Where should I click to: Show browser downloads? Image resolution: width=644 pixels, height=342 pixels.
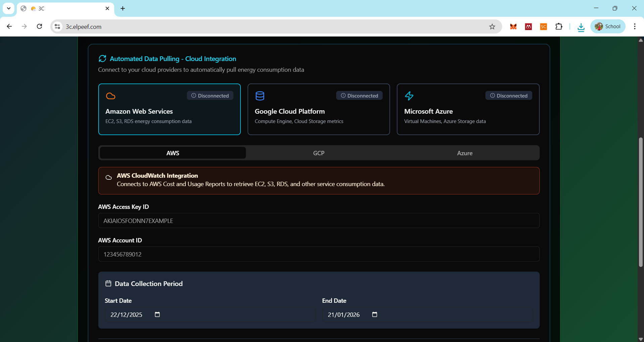point(581,27)
